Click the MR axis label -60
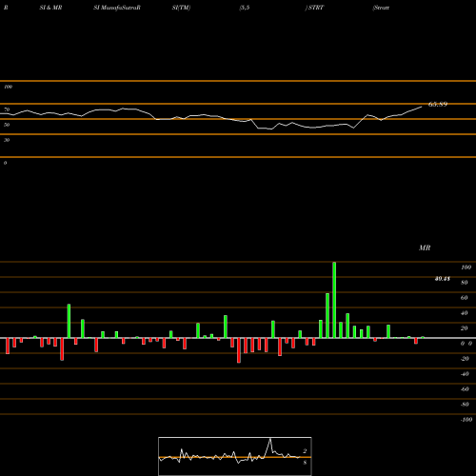Screen dimensions: 476x476 pyautogui.click(x=465, y=389)
